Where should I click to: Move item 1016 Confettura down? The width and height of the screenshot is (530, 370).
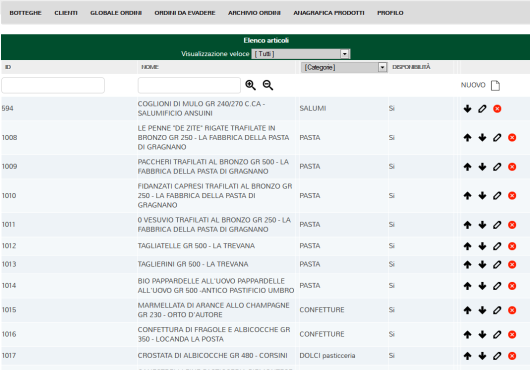pos(482,335)
